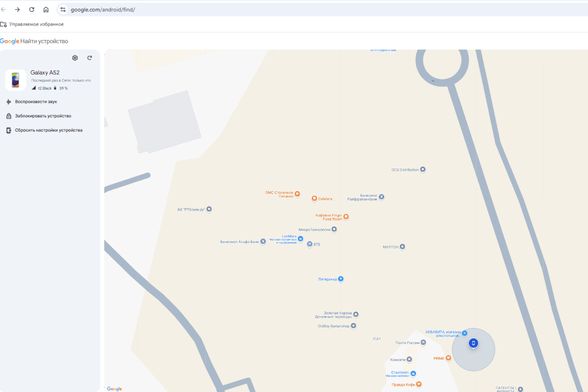The height and width of the screenshot is (392, 588).
Task: Click the Google Найти устройство logo
Action: (x=34, y=41)
